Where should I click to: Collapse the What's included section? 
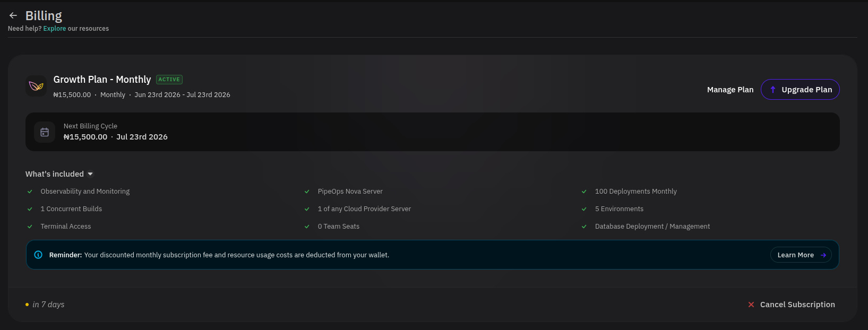59,174
